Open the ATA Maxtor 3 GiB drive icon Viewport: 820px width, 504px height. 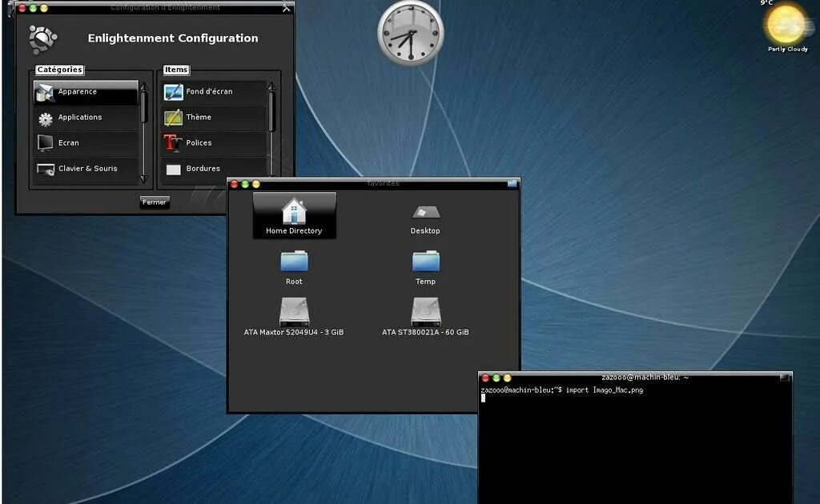tap(294, 311)
